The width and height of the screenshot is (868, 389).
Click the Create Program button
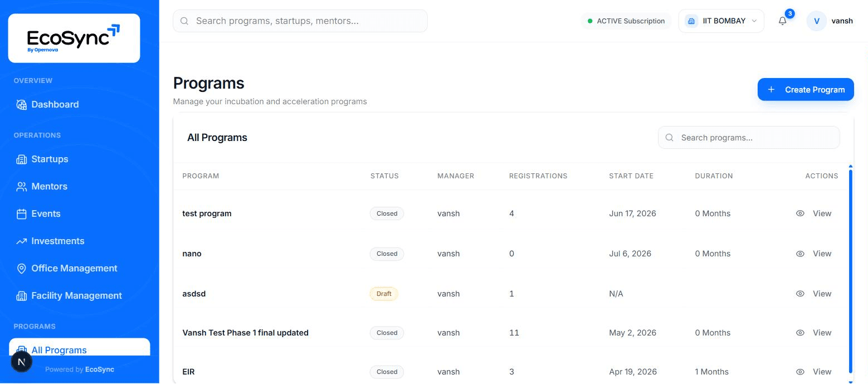point(806,90)
